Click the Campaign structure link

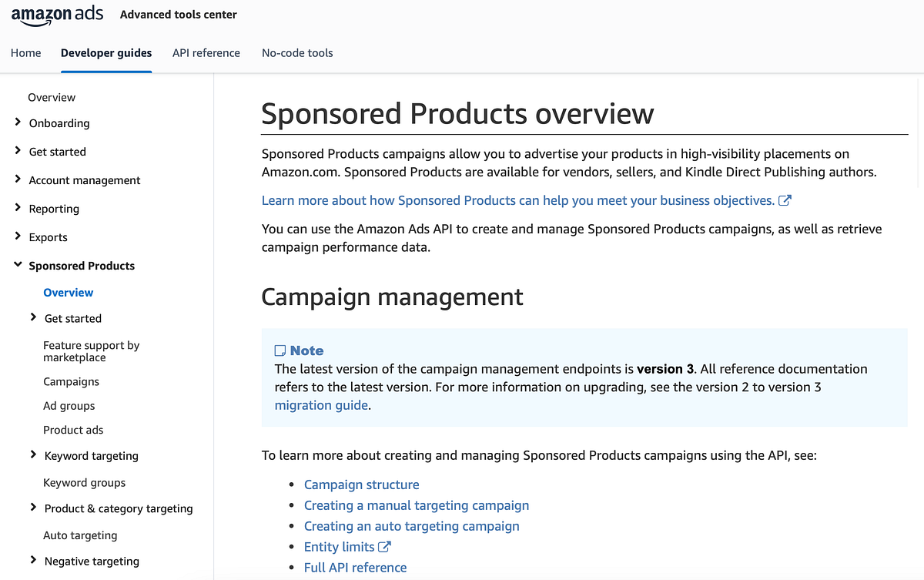[361, 484]
